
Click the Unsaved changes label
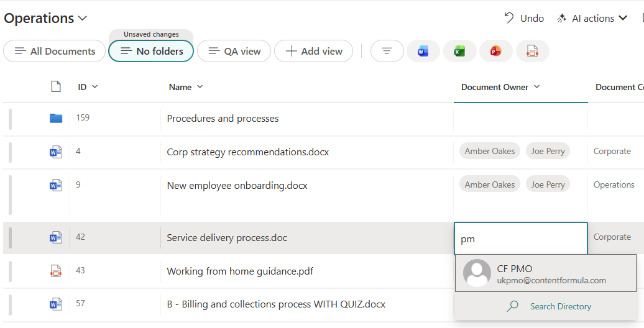coord(151,35)
